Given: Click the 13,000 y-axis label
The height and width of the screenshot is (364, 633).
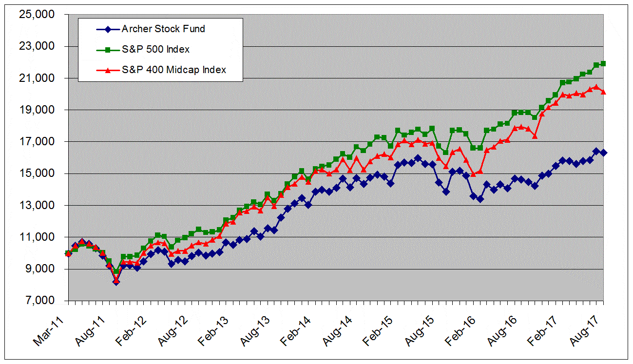Looking at the screenshot, I should click(37, 205).
